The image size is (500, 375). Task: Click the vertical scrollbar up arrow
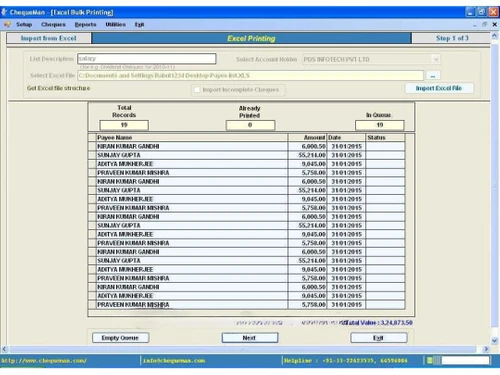(495, 36)
